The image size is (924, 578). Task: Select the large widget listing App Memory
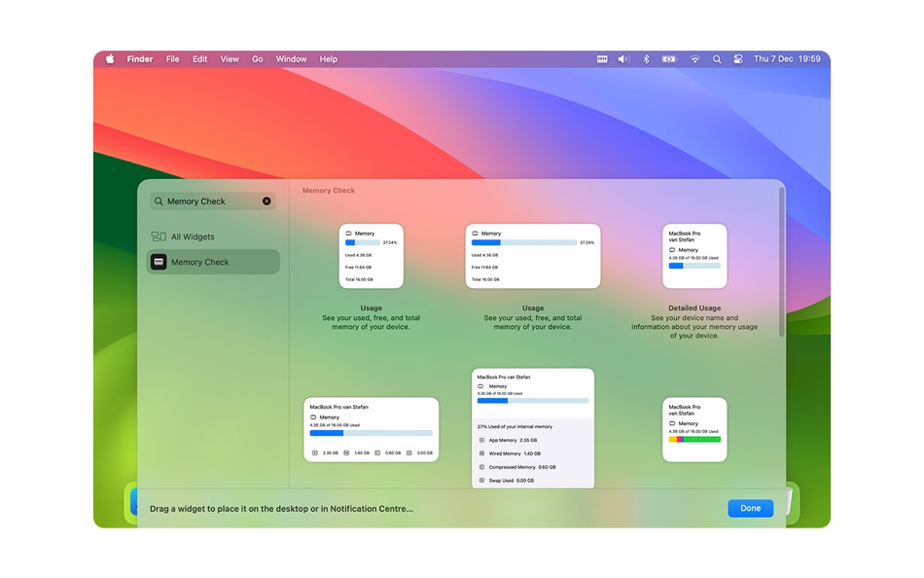click(x=533, y=428)
